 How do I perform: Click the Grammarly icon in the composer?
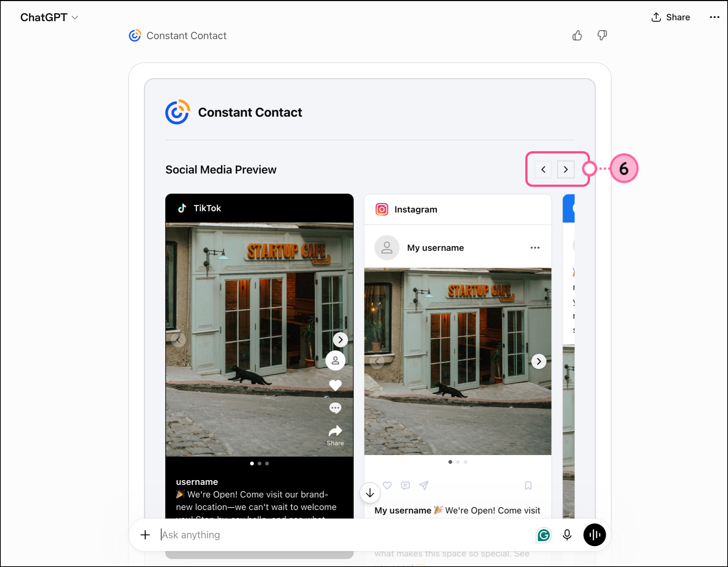(x=543, y=535)
